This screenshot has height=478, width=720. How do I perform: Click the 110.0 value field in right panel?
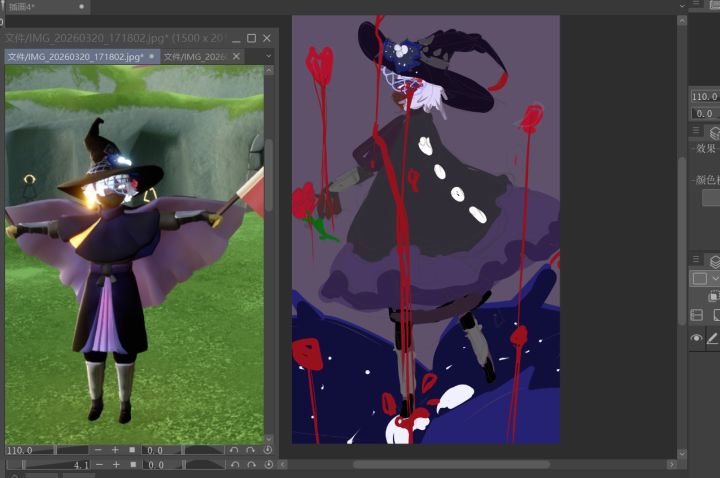(x=705, y=96)
